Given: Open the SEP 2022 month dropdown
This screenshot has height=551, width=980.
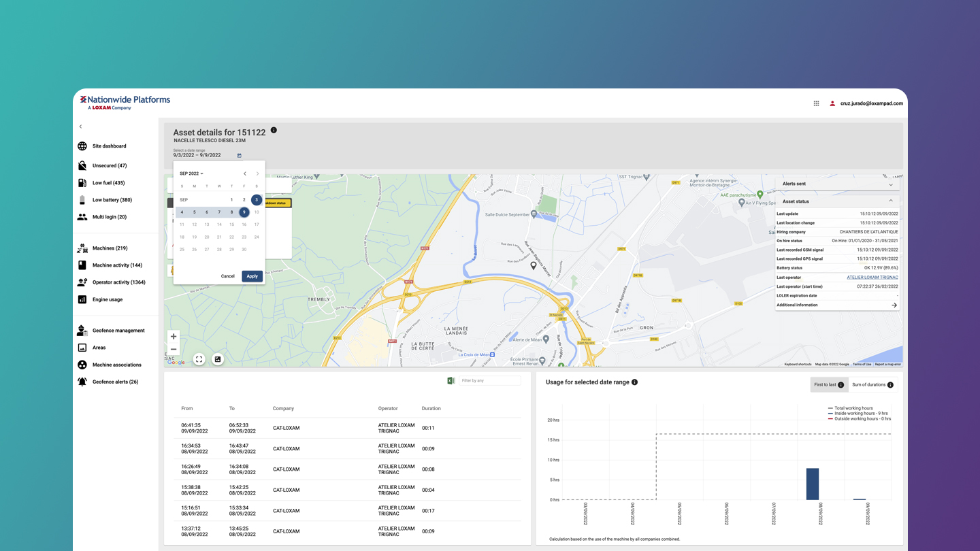Looking at the screenshot, I should (191, 173).
